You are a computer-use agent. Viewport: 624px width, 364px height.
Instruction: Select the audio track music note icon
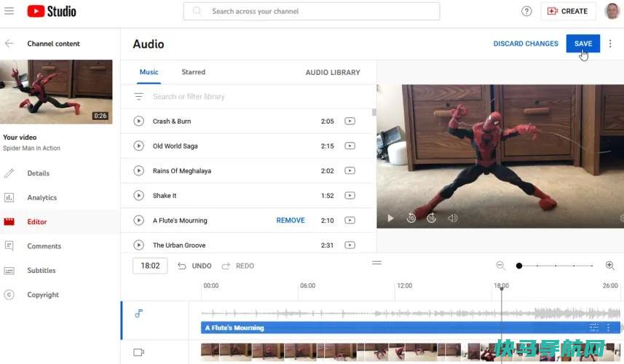[138, 314]
